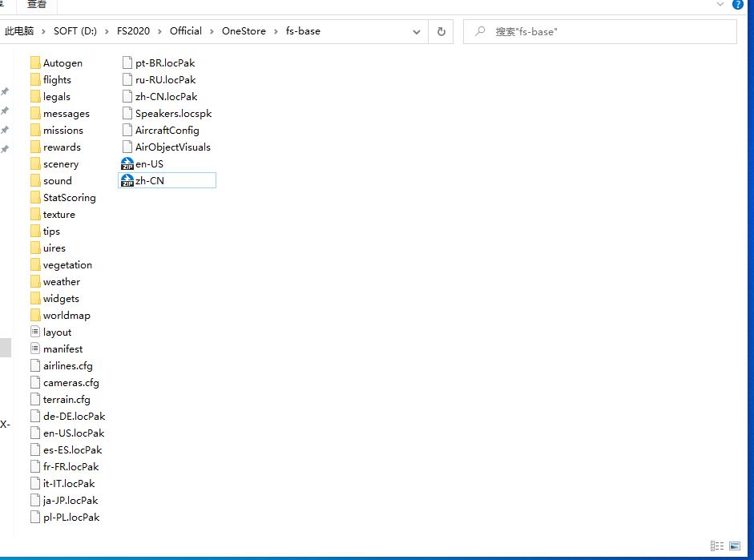The width and height of the screenshot is (754, 560).
Task: Expand the chevron after Official in path
Action: pos(212,32)
